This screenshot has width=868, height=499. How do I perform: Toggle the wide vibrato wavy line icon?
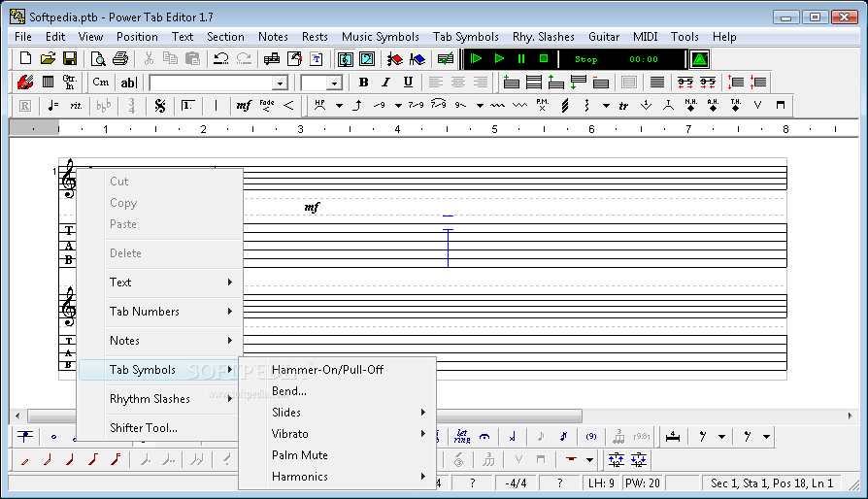(x=519, y=105)
